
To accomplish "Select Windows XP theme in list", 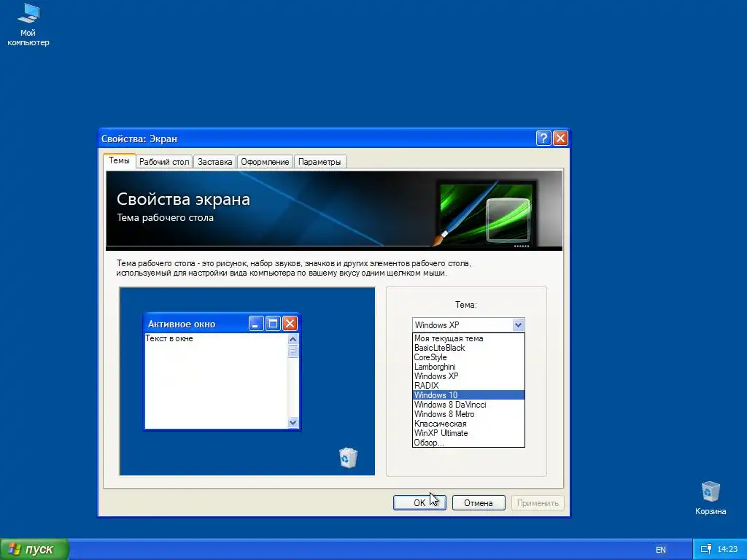I will (x=468, y=376).
